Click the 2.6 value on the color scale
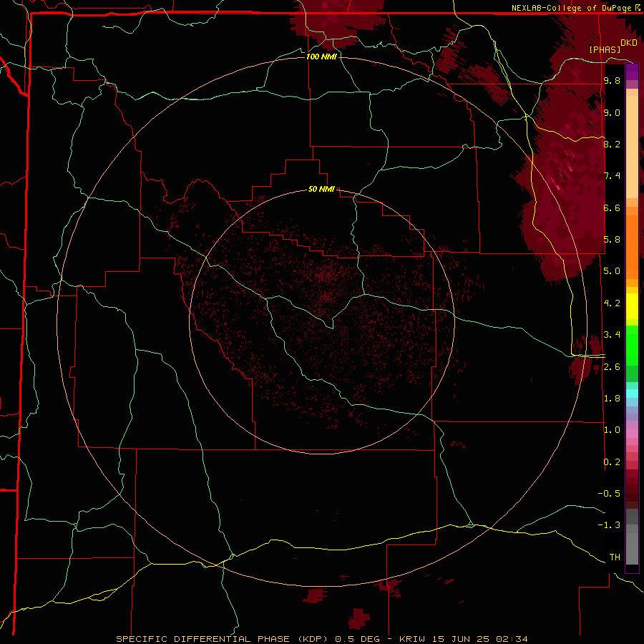The height and width of the screenshot is (644, 644). point(612,367)
